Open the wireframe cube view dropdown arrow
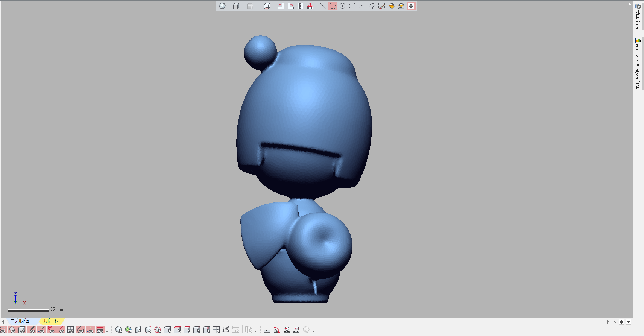 (274, 8)
